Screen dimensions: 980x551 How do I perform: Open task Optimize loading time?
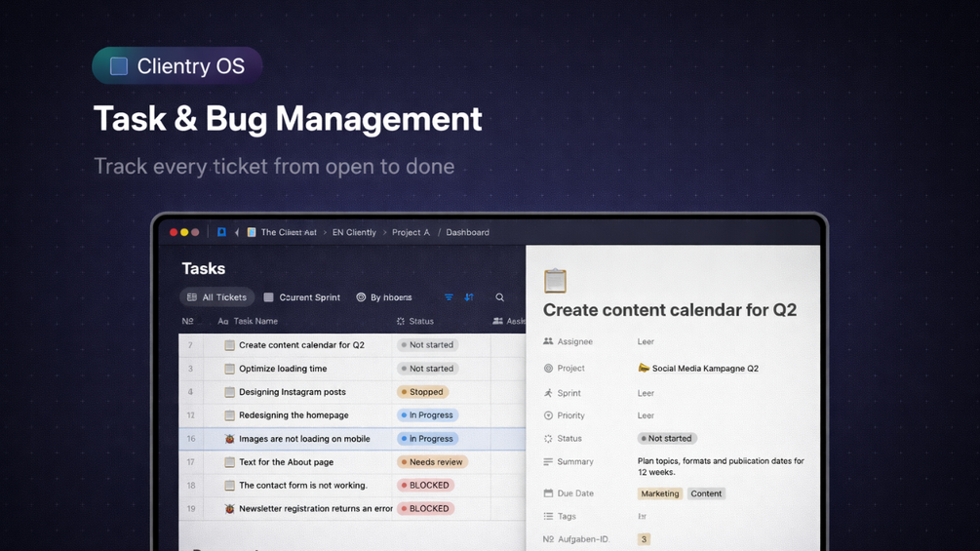283,369
